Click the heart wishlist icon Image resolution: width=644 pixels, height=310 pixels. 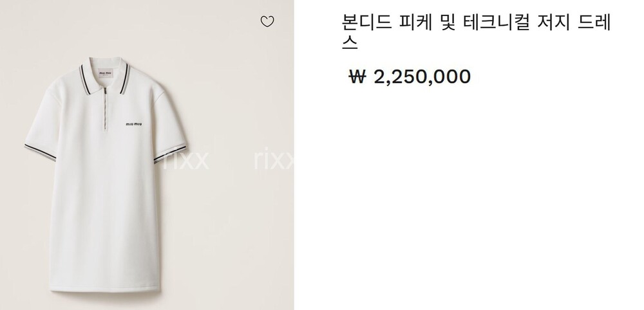pos(267,21)
